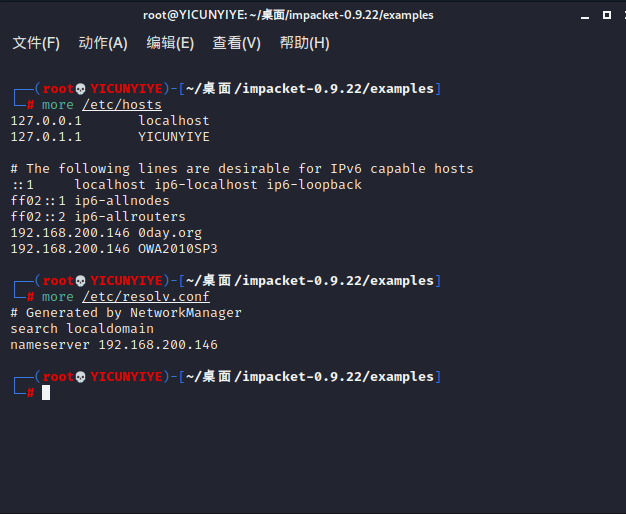This screenshot has height=514, width=626.
Task: Click the 127.0.0.1 localhost line
Action: 110,121
